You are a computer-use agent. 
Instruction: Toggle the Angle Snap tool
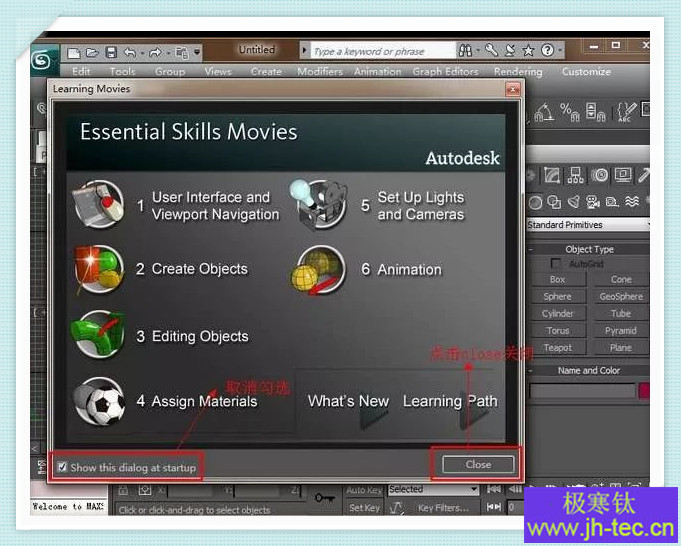[544, 113]
